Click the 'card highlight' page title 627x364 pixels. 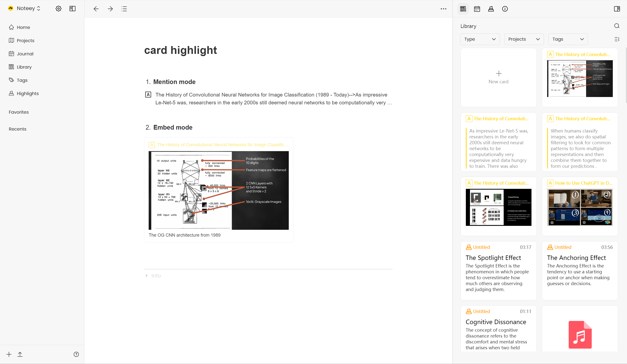[x=181, y=50]
